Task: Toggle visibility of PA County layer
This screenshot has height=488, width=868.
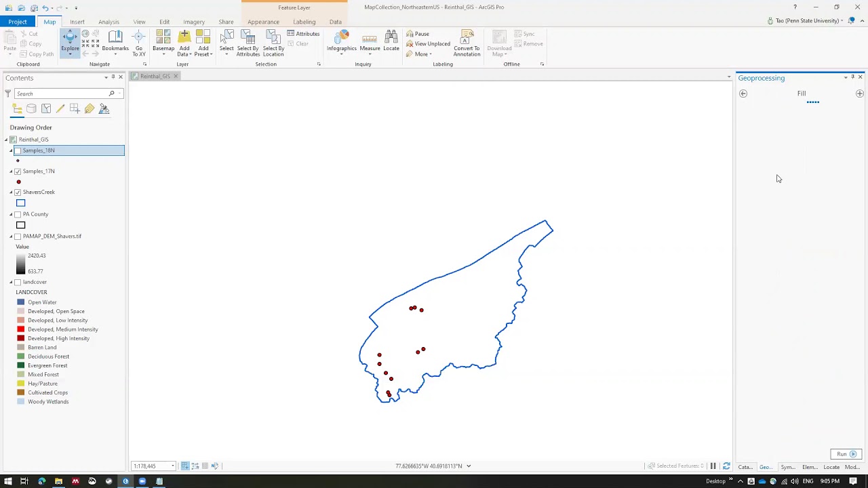Action: coord(18,214)
